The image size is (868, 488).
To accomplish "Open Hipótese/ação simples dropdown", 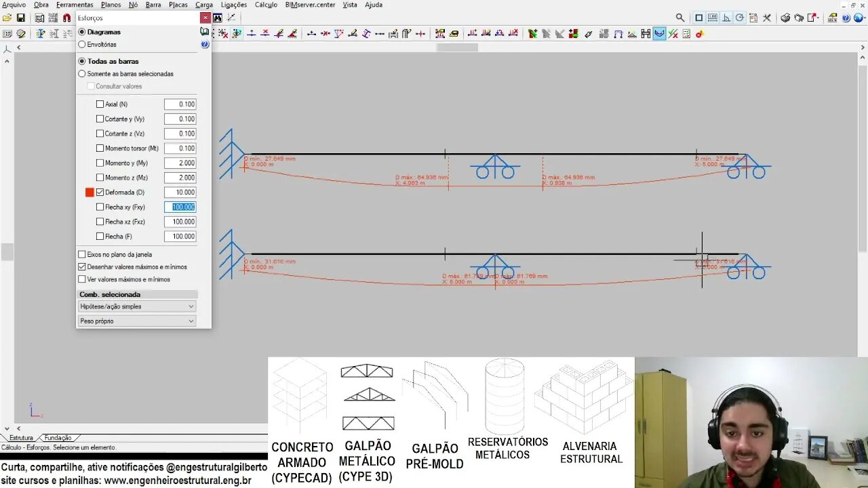I will click(x=137, y=306).
